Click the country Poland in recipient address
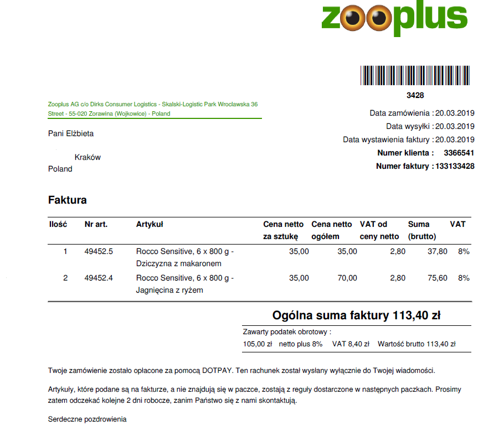 (60, 169)
